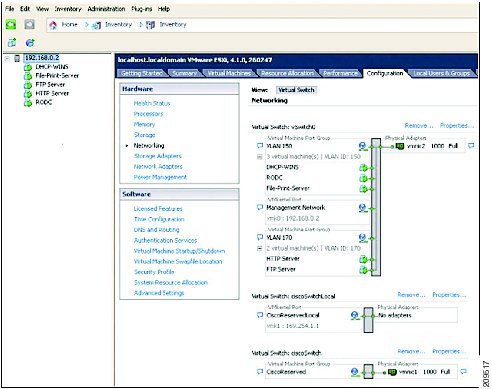The image size is (492, 389).
Task: Switch to the Virtual Machines tab
Action: tap(229, 73)
